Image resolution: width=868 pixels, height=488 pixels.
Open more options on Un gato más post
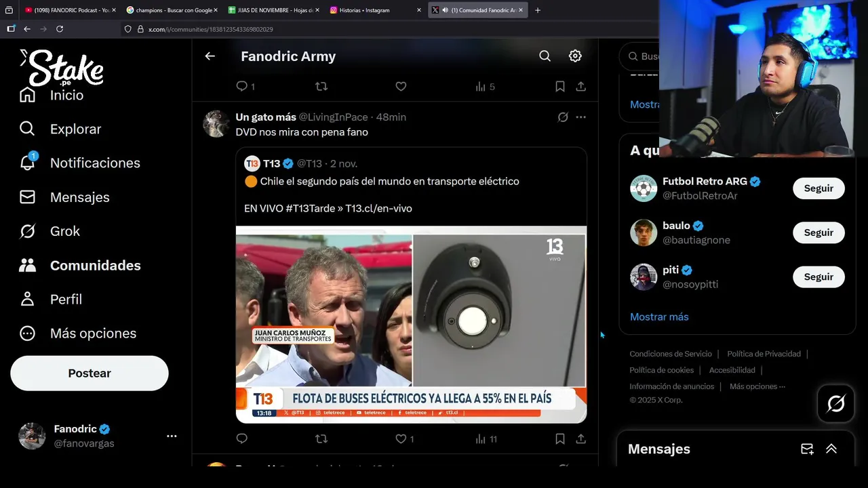(x=580, y=117)
